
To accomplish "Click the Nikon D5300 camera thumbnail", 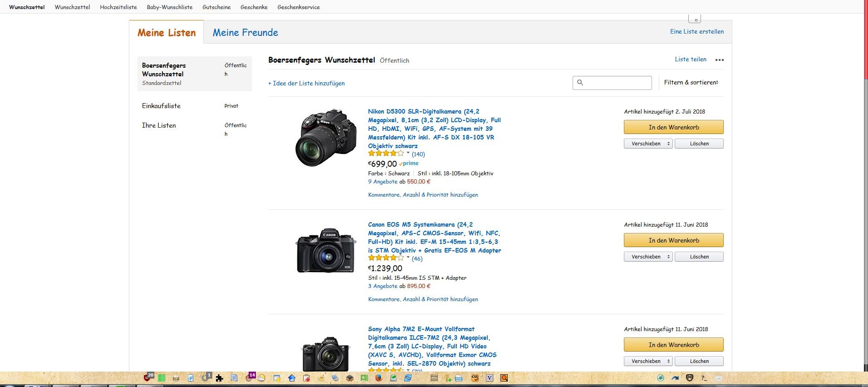I will pyautogui.click(x=326, y=137).
